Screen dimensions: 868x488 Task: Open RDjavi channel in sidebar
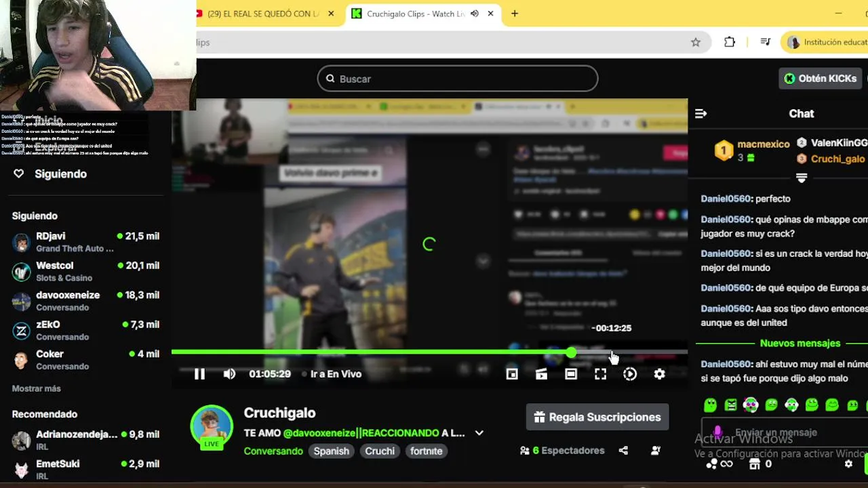85,242
